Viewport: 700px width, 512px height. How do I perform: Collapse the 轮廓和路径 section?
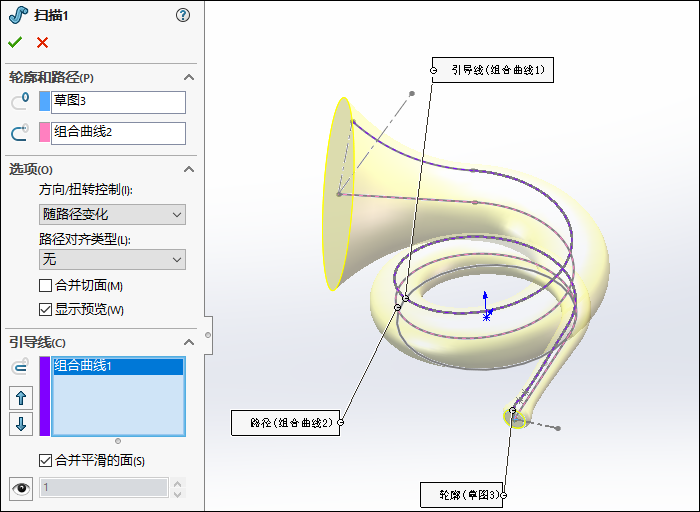[x=189, y=77]
